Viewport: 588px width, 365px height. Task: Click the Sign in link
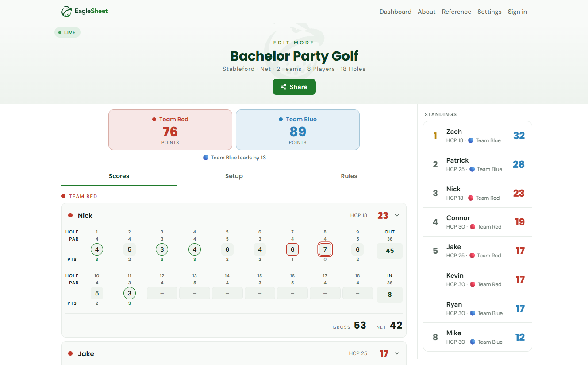tap(517, 12)
